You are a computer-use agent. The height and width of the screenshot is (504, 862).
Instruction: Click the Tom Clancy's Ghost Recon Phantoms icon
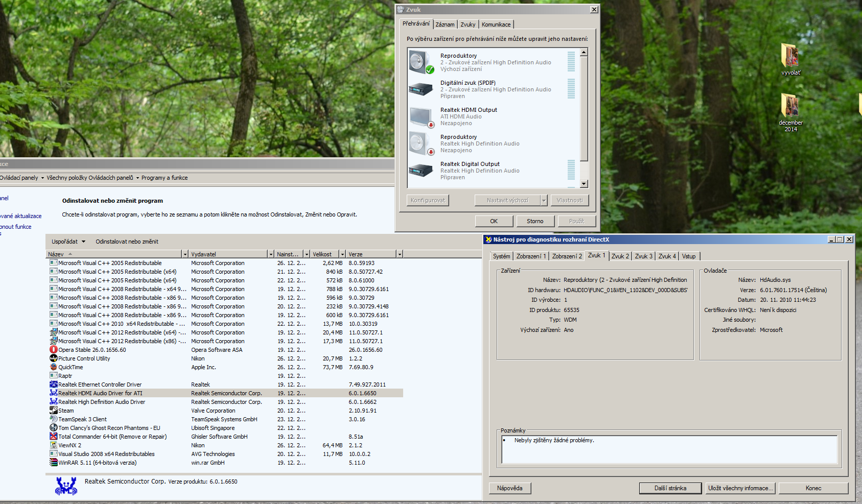click(x=54, y=428)
